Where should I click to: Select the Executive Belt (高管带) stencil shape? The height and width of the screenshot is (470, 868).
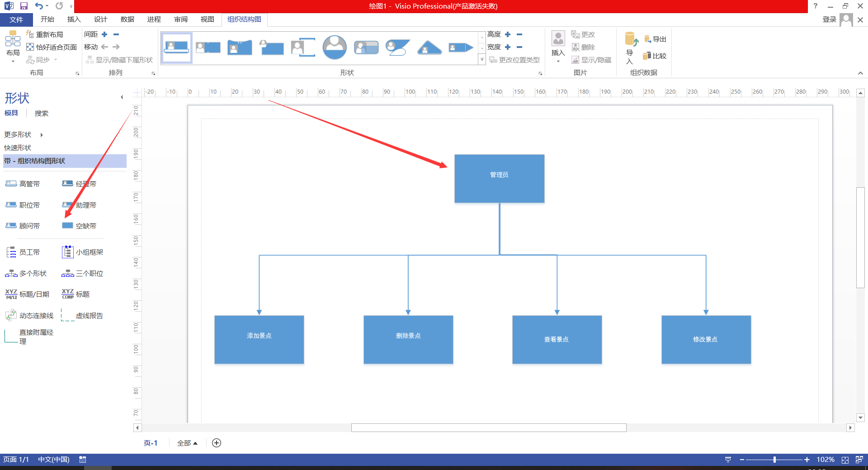pos(23,184)
